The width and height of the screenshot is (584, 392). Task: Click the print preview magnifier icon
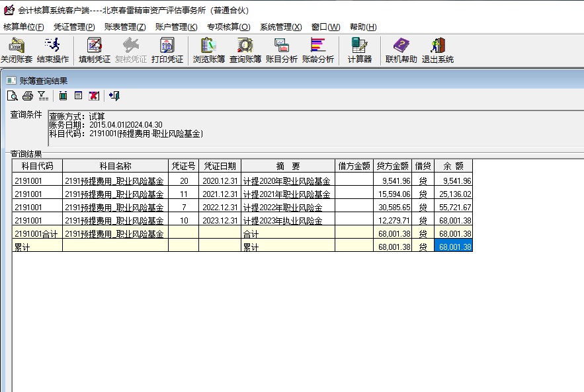click(x=12, y=96)
